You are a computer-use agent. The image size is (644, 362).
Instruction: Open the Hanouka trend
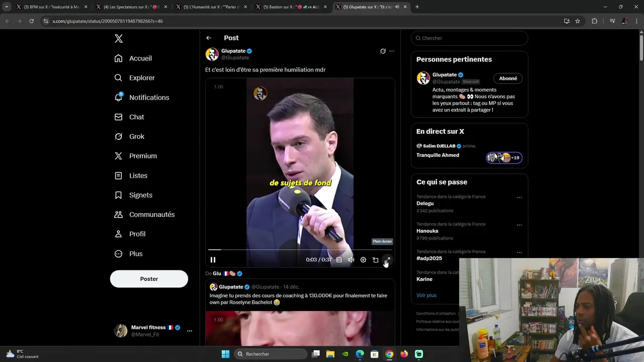pos(428,231)
